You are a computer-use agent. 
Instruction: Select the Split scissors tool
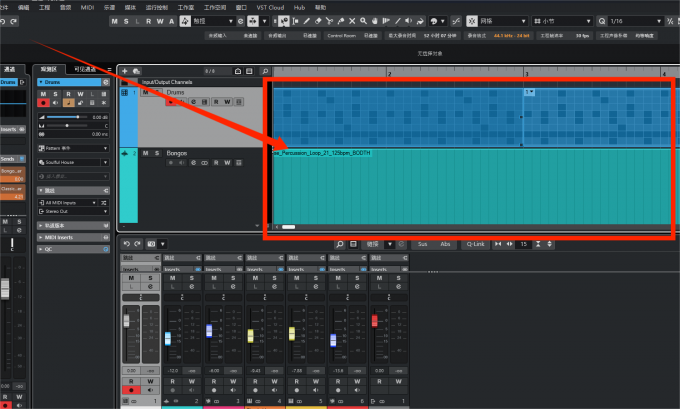click(x=329, y=21)
